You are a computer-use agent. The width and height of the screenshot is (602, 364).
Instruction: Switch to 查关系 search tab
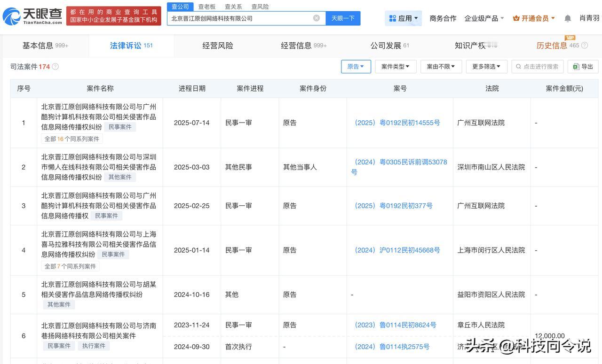pos(233,7)
